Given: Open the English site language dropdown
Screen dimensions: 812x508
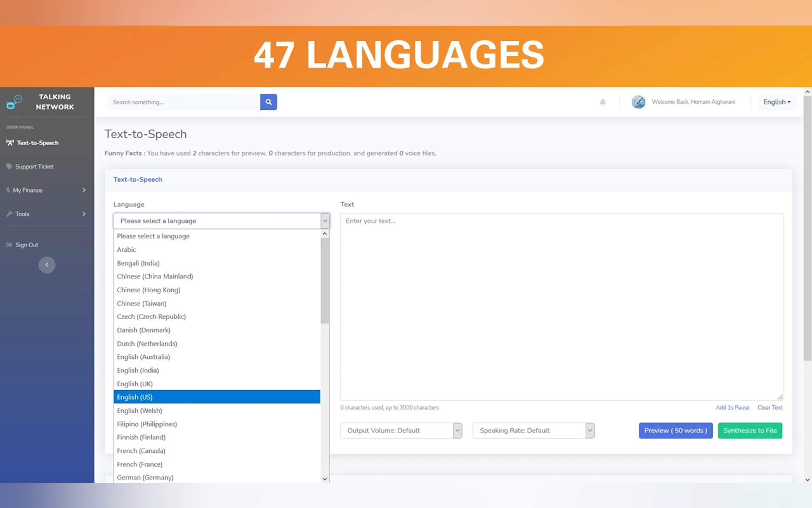Looking at the screenshot, I should coord(777,102).
